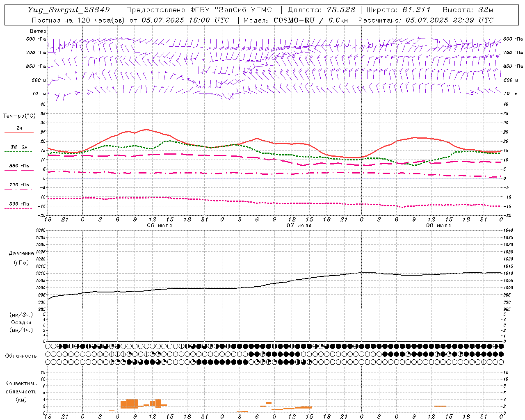Click the Td 2м dew point legend entry
The width and height of the screenshot is (525, 420).
(19, 147)
